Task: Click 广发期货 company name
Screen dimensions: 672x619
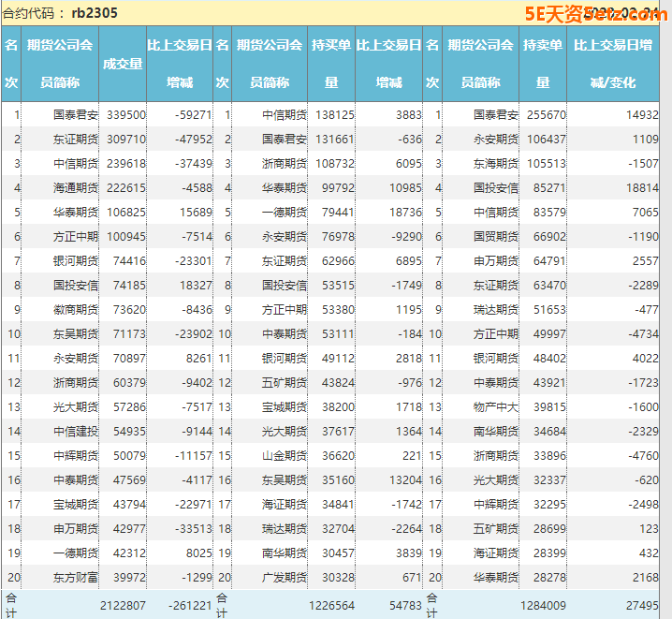Action: pos(285,578)
